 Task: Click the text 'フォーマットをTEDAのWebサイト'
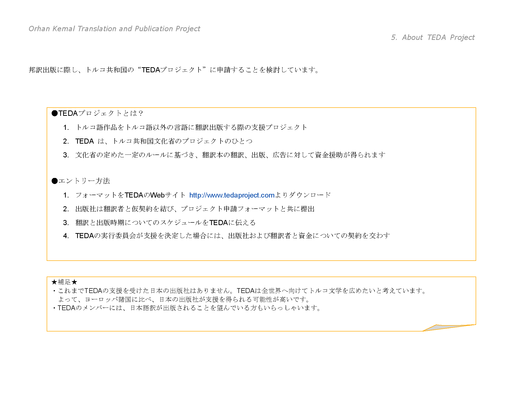131,195
